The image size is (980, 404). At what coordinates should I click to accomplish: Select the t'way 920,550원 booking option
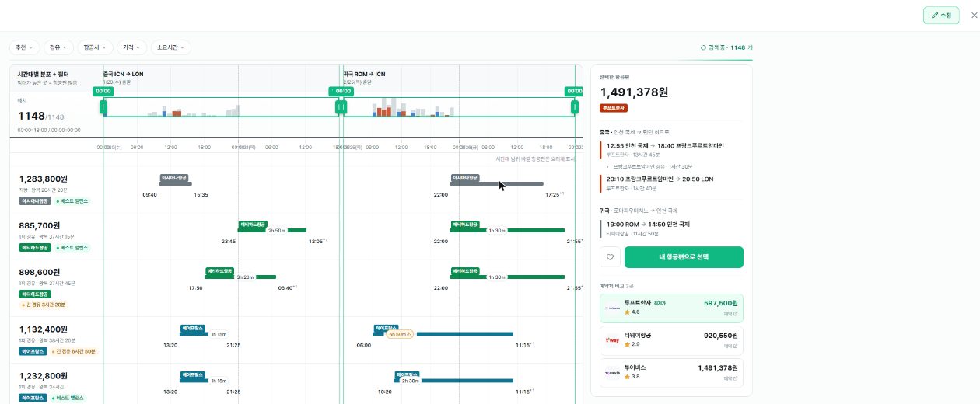click(x=672, y=340)
